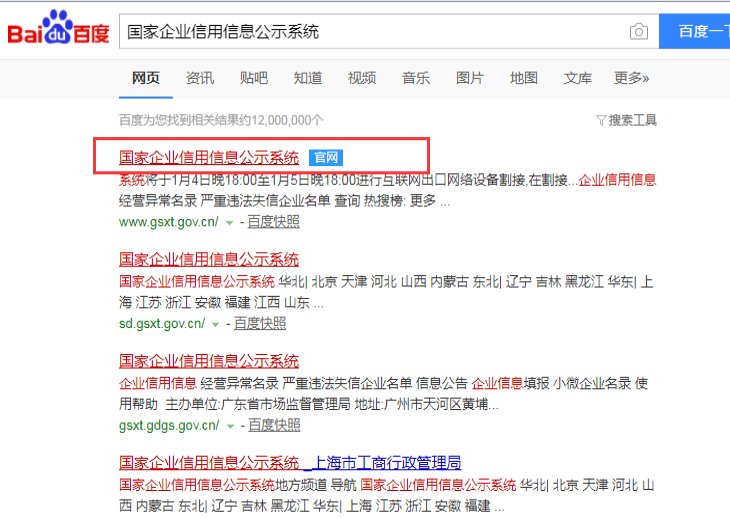
Task: Open the 图片 tab
Action: coord(470,78)
